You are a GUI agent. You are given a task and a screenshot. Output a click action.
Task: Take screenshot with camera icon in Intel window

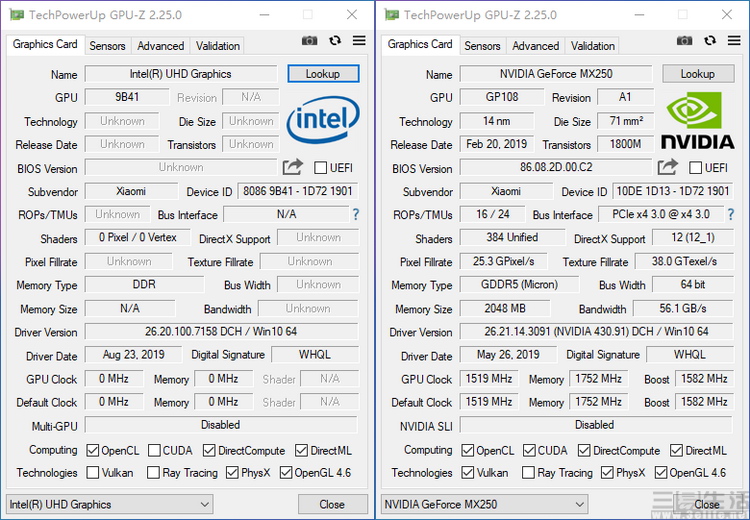[x=309, y=41]
